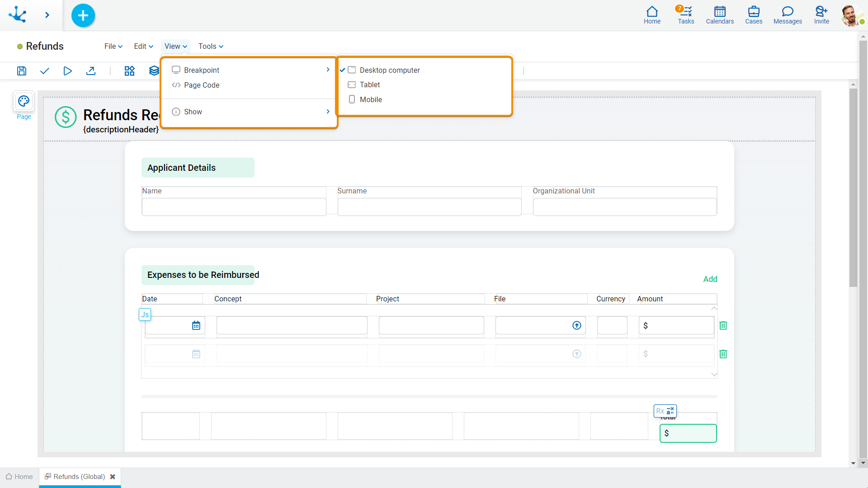The width and height of the screenshot is (868, 488).
Task: Open the Page palette style icon
Action: tap(24, 101)
